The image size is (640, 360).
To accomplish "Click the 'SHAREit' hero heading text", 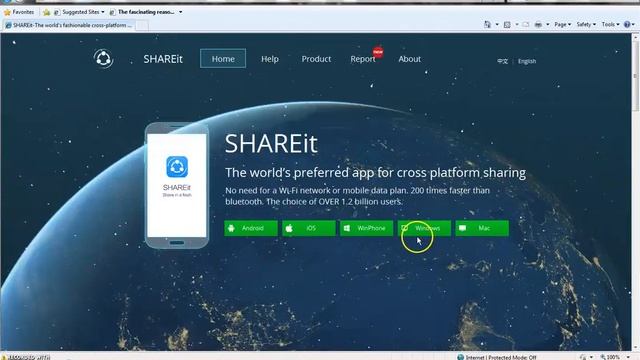I will (271, 143).
